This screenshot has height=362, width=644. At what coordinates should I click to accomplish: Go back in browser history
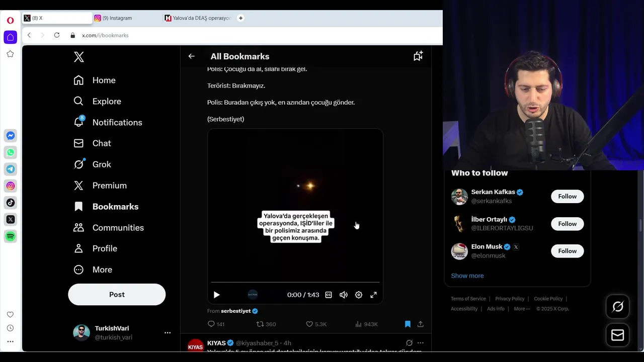[x=29, y=35]
